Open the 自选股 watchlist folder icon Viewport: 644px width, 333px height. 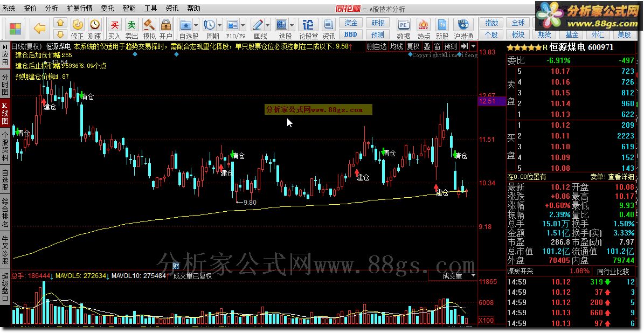[x=185, y=25]
